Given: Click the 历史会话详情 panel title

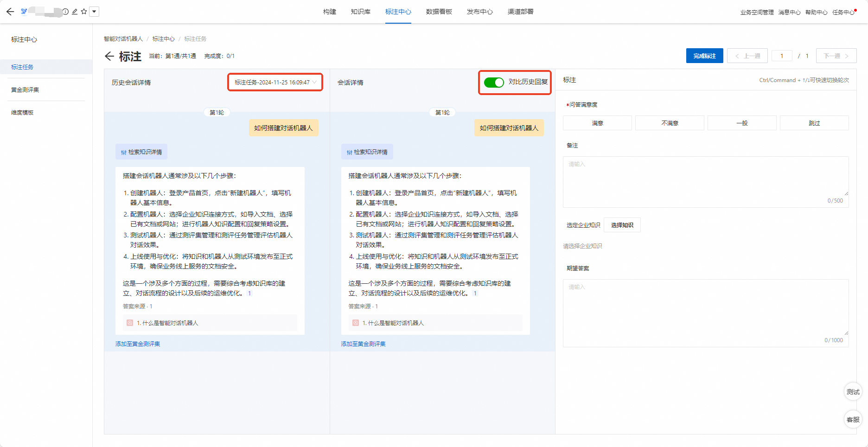Looking at the screenshot, I should 131,83.
